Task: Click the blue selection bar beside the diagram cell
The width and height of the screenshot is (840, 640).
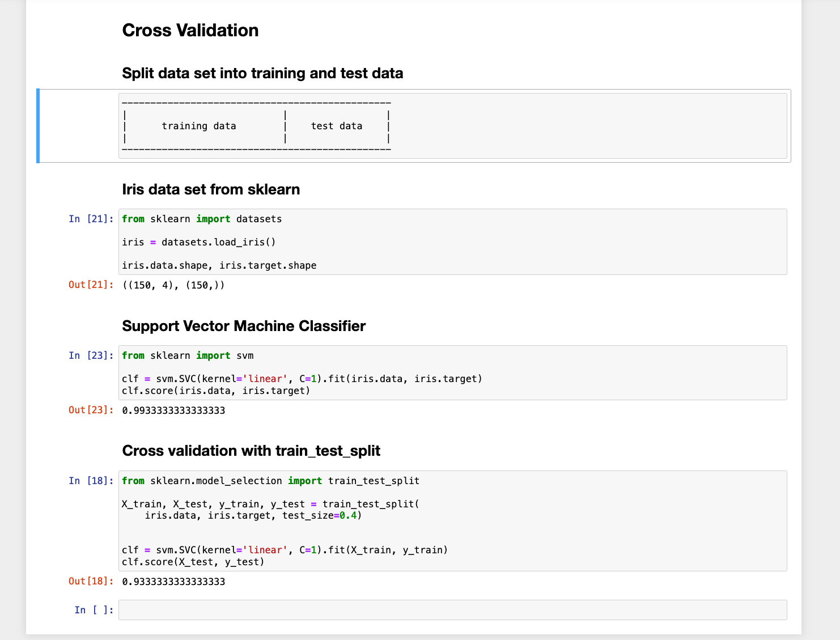Action: 37,126
